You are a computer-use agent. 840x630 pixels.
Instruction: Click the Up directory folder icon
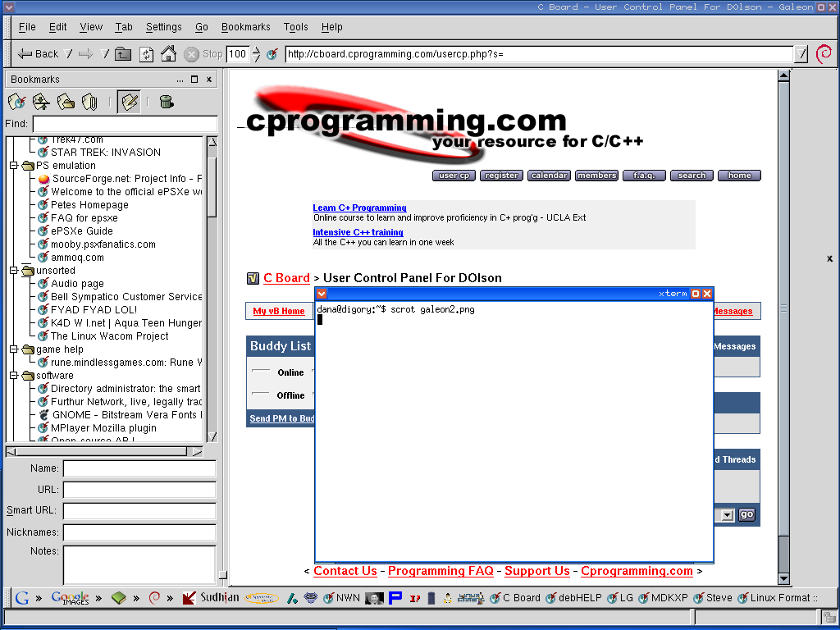pos(123,54)
